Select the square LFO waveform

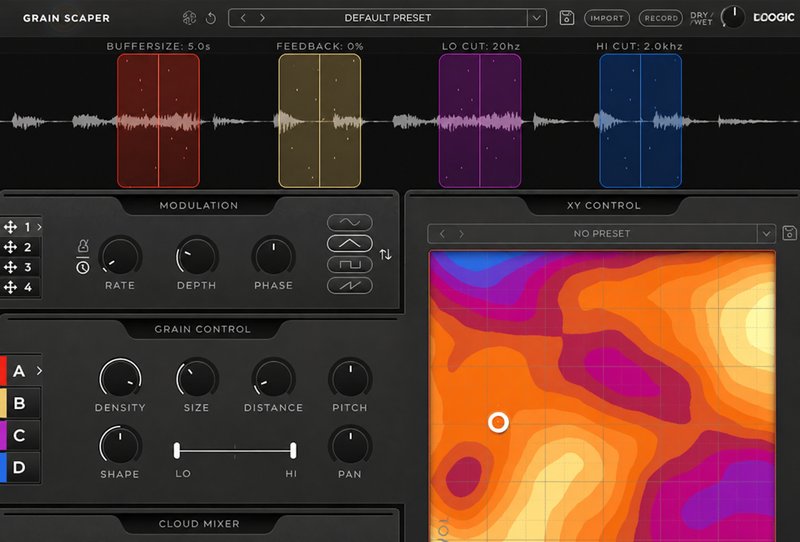tap(349, 264)
